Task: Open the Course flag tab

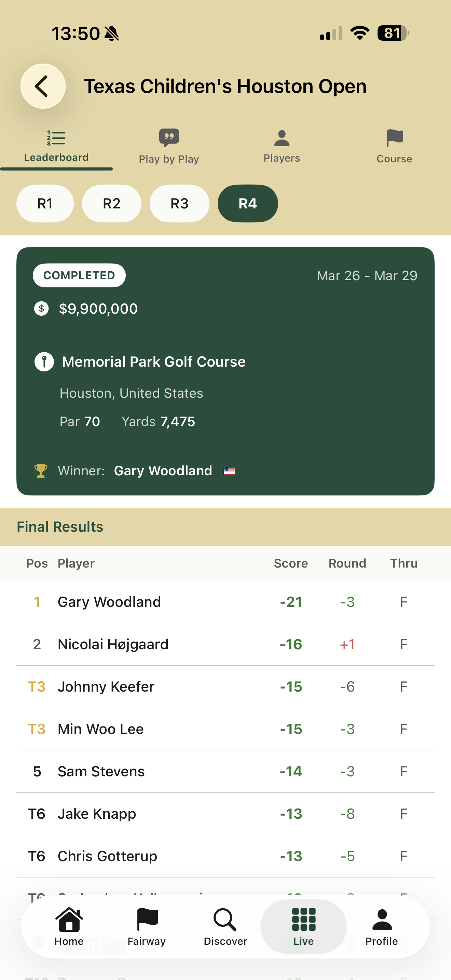Action: [394, 146]
